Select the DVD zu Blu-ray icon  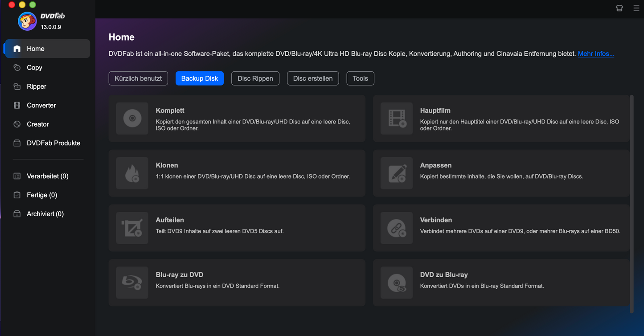[x=396, y=283]
